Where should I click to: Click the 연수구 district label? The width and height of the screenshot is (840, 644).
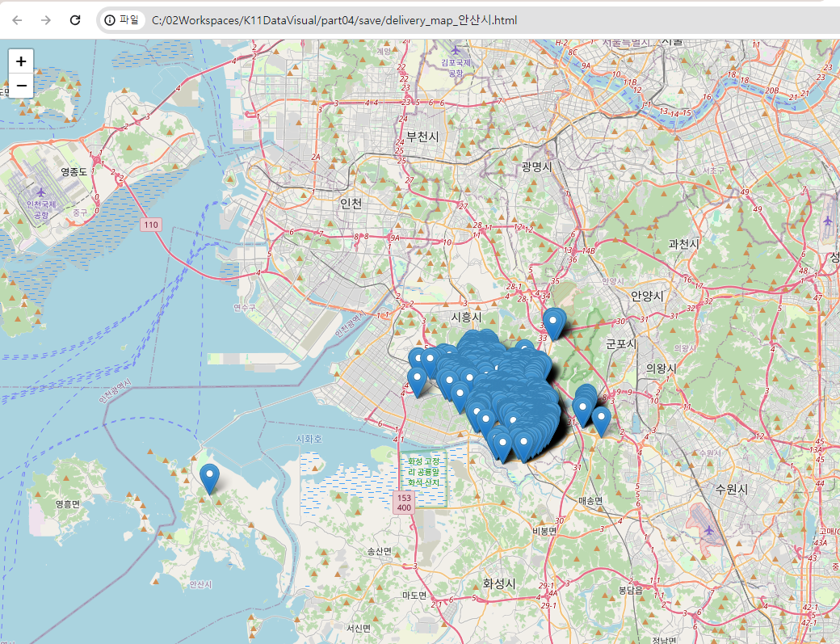244,308
